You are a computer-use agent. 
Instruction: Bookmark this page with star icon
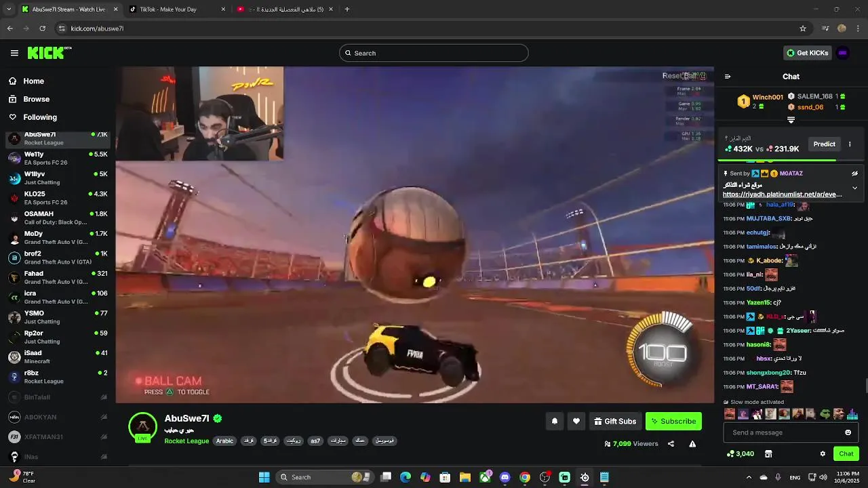point(803,28)
